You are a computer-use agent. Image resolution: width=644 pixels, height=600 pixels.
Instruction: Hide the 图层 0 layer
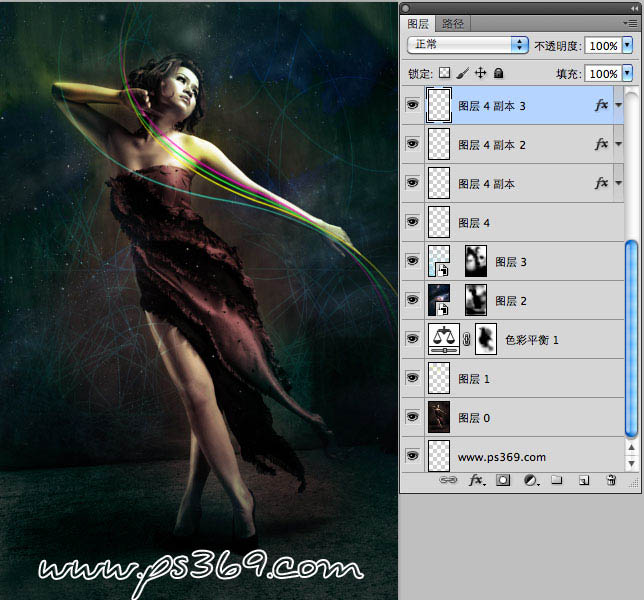412,417
